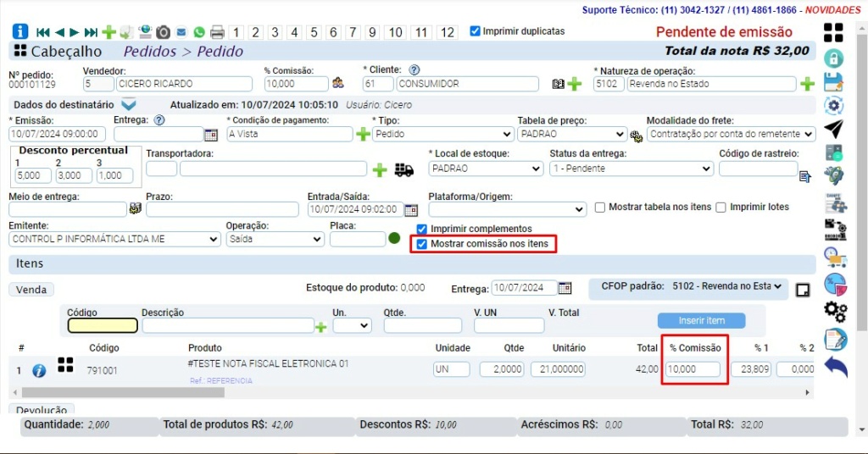This screenshot has height=454, width=868.
Task: Add Natureza de operação green plus
Action: click(x=807, y=84)
